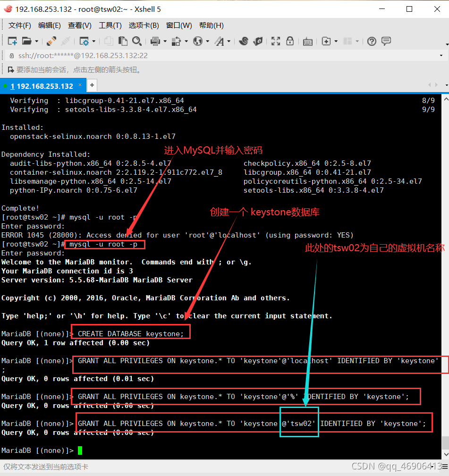449x476 pixels.
Task: Expand the Print icon dropdown arrow
Action: pos(165,41)
